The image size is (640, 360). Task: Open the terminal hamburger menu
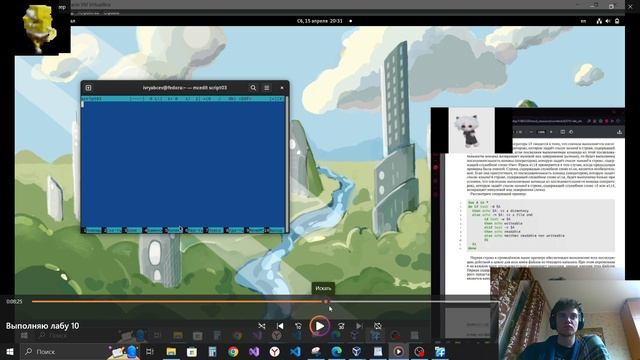pyautogui.click(x=267, y=88)
